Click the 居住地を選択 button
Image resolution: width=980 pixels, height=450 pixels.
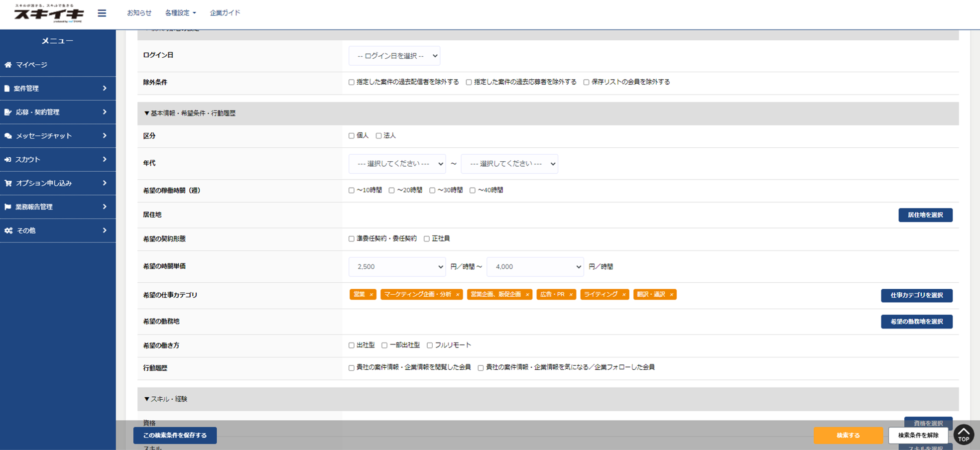coord(925,215)
